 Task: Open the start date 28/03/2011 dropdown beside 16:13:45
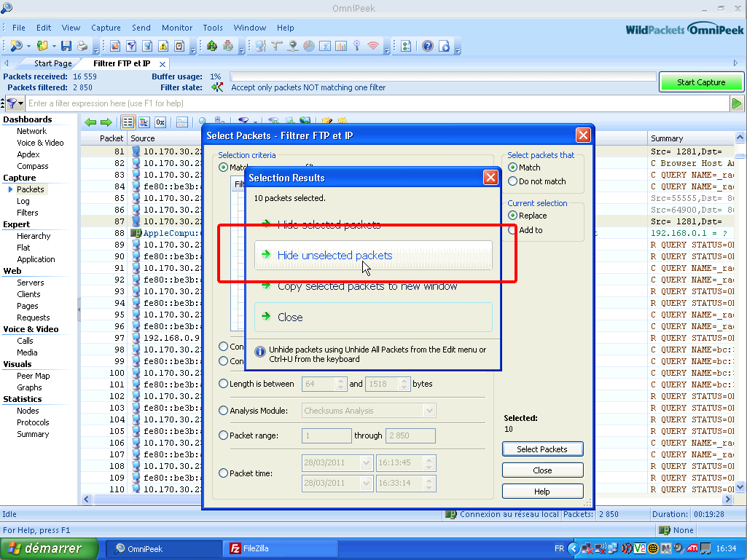[x=366, y=462]
